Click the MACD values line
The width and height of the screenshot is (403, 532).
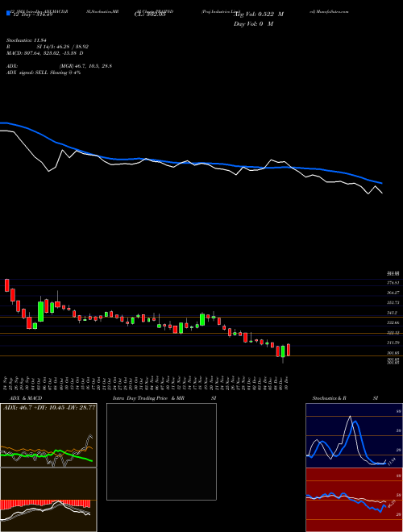click(45, 53)
